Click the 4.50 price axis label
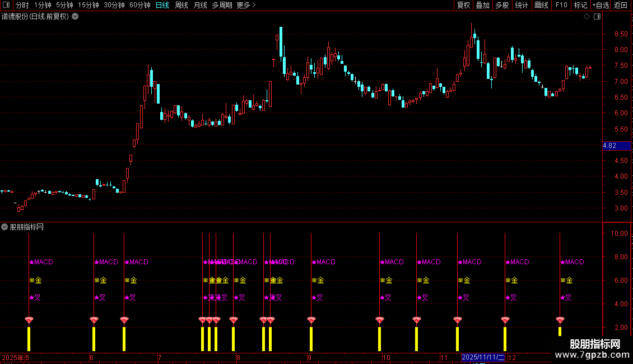 tap(621, 161)
